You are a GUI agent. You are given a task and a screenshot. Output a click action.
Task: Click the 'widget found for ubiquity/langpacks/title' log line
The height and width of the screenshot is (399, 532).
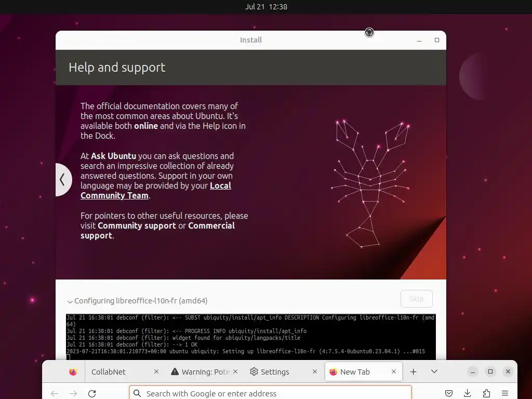pyautogui.click(x=183, y=338)
